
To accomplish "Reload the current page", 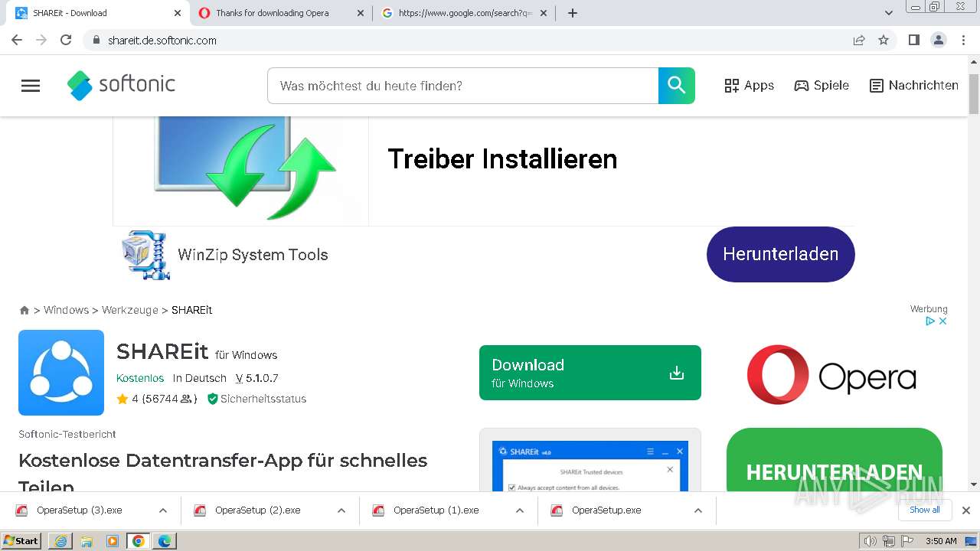I will pos(66,40).
